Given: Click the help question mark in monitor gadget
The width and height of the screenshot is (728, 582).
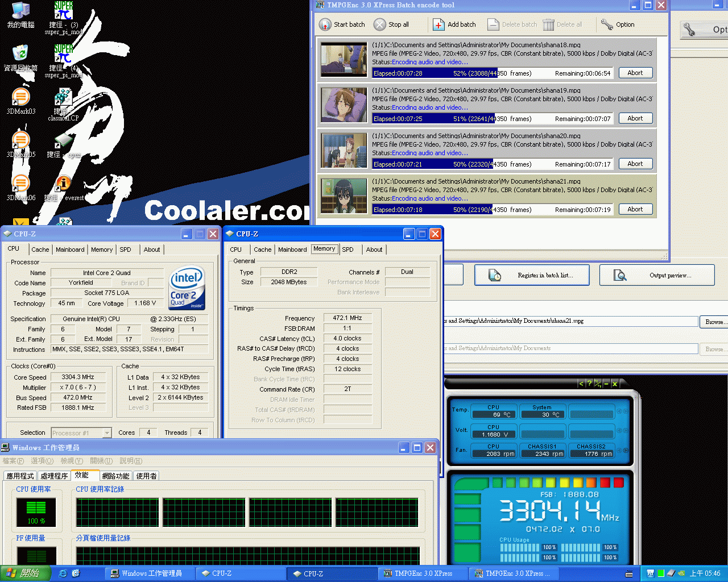Looking at the screenshot, I should click(589, 384).
